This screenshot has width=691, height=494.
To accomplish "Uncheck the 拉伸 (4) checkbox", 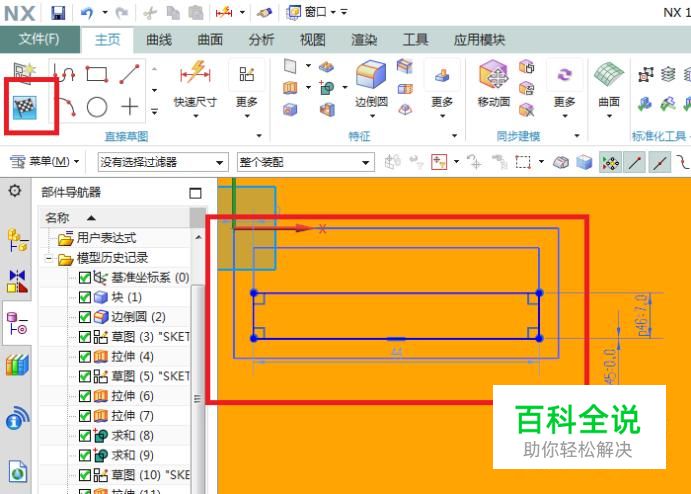I will coord(85,357).
